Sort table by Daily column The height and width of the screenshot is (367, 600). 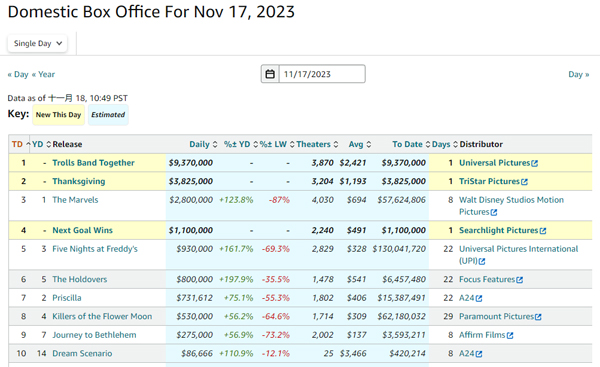pyautogui.click(x=203, y=144)
